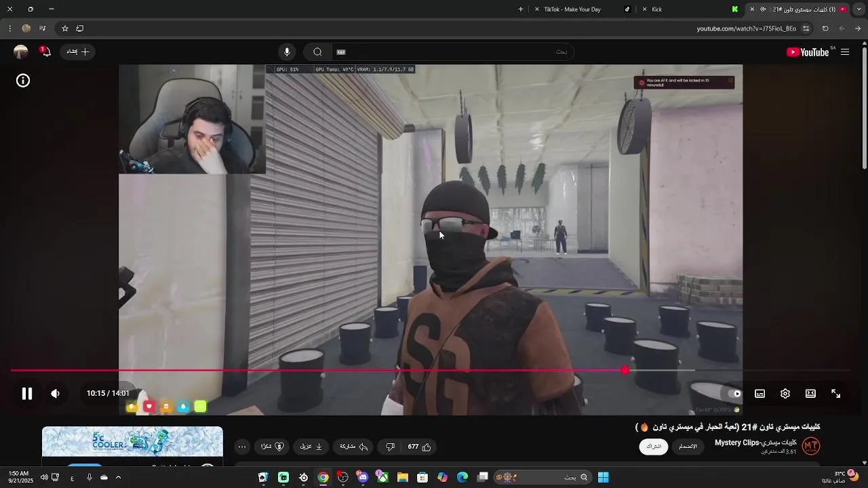Switch to the Kick browser tab
The height and width of the screenshot is (488, 868).
pos(692,9)
